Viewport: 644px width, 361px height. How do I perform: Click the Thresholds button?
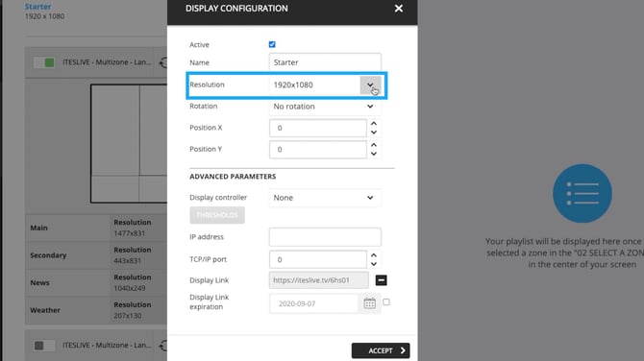point(217,215)
